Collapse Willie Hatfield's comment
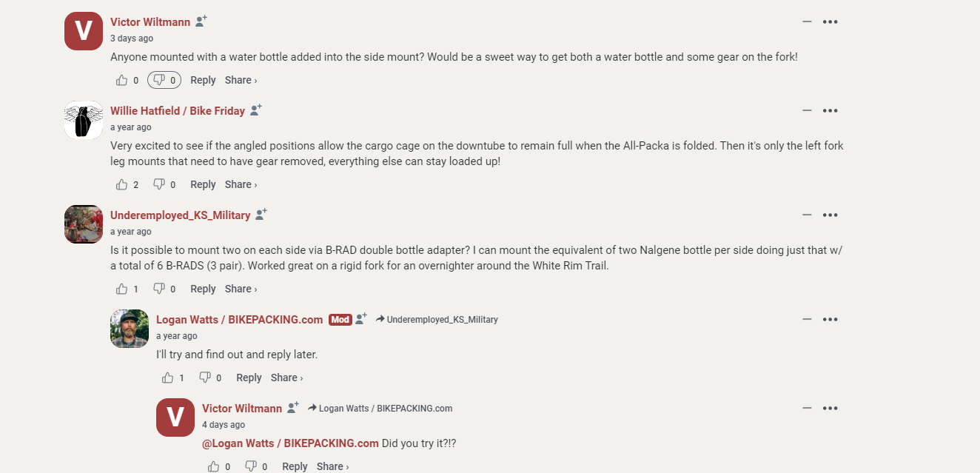This screenshot has width=980, height=473. point(807,110)
